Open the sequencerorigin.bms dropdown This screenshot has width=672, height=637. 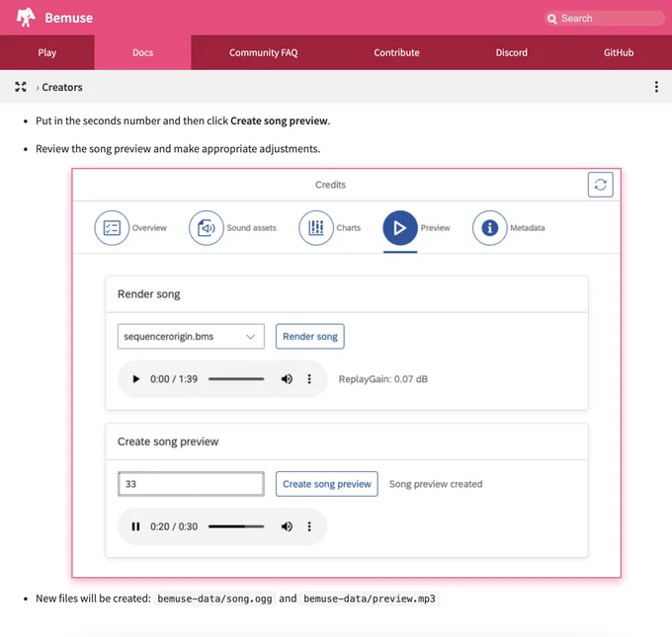[x=191, y=337]
